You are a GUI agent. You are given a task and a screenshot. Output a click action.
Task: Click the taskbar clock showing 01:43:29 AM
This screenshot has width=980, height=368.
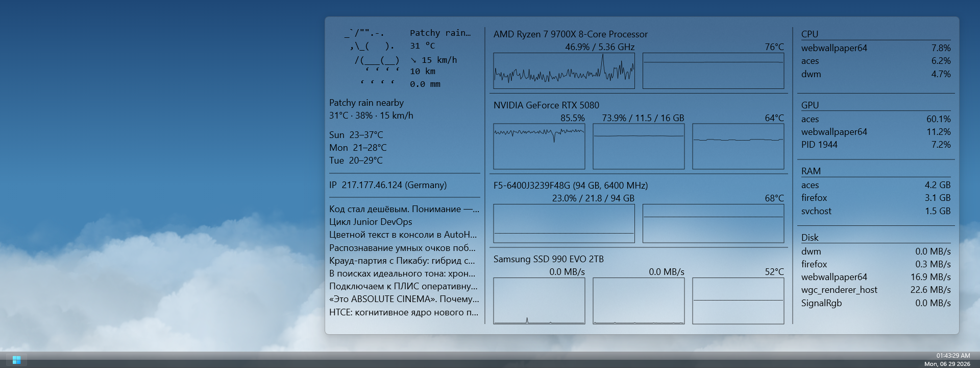[953, 356]
